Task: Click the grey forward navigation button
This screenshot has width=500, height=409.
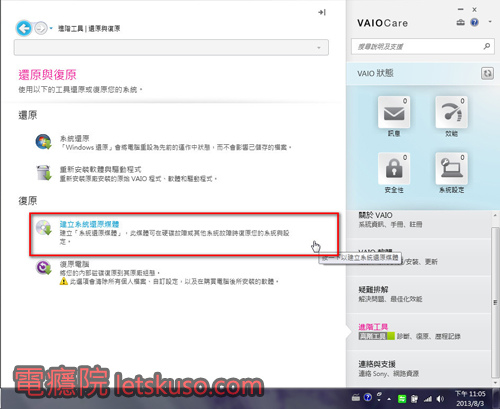Action: point(41,28)
